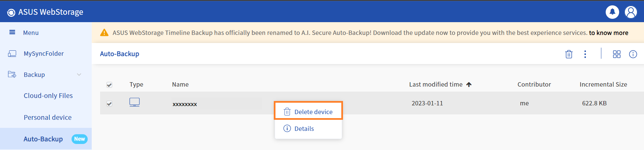Switch to grid view layout icon

coord(616,54)
